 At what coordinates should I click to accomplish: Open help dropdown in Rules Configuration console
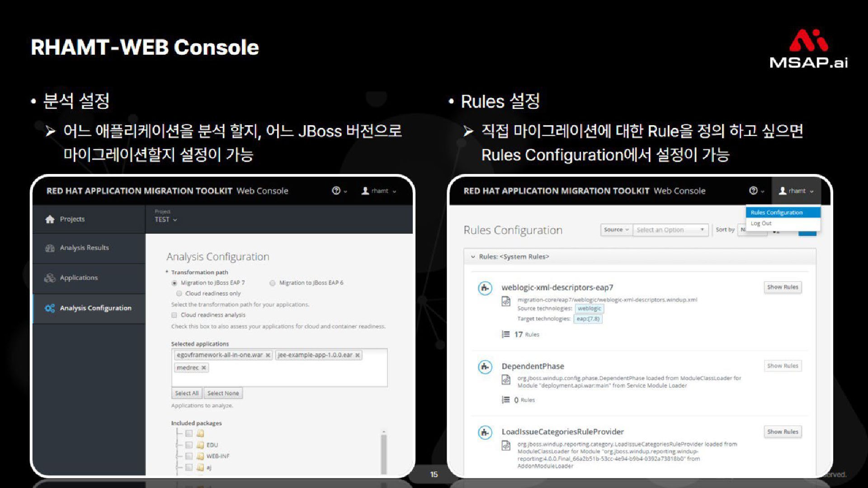pos(756,191)
